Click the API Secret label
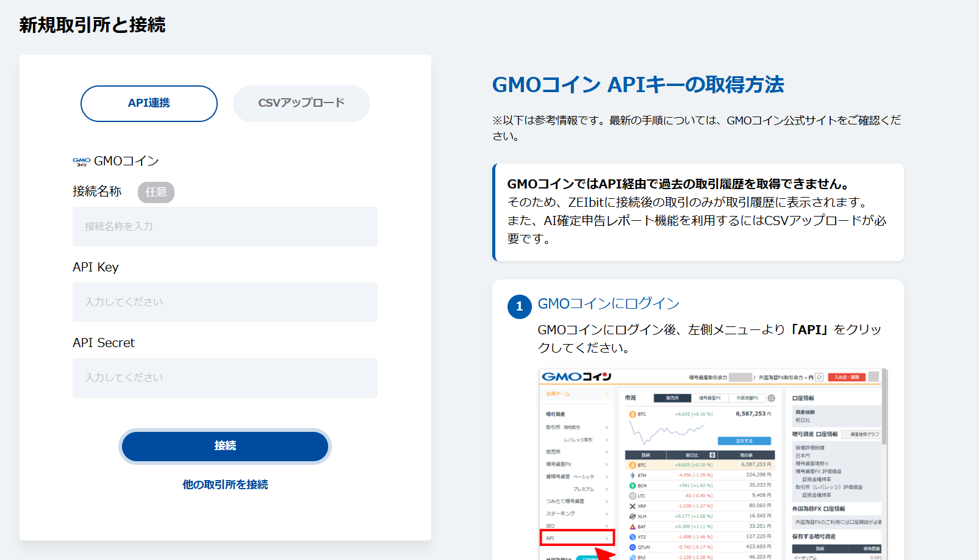The height and width of the screenshot is (560, 979). coord(104,343)
